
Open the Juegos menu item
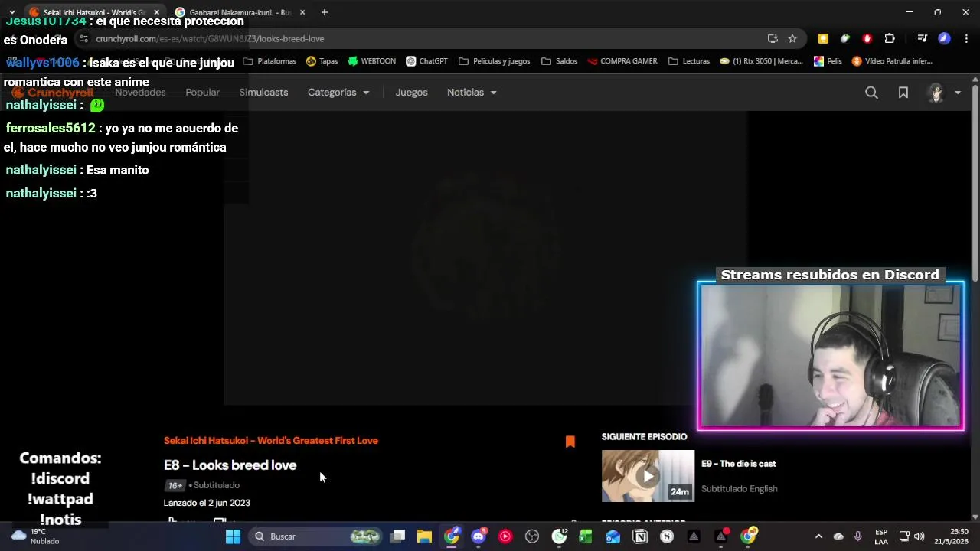[x=411, y=93]
